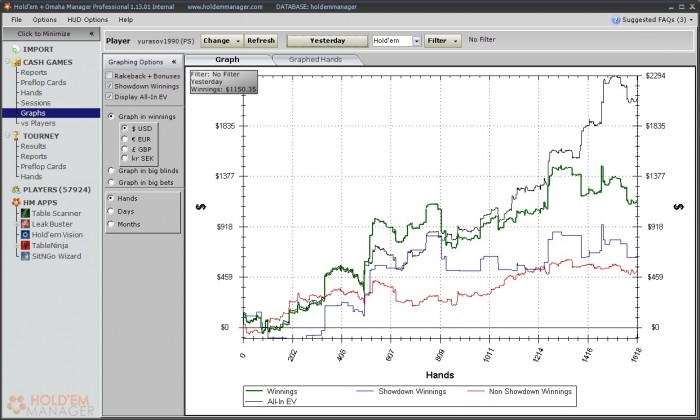The height and width of the screenshot is (420, 700).
Task: Select Sessions under Cash Games
Action: [x=35, y=103]
